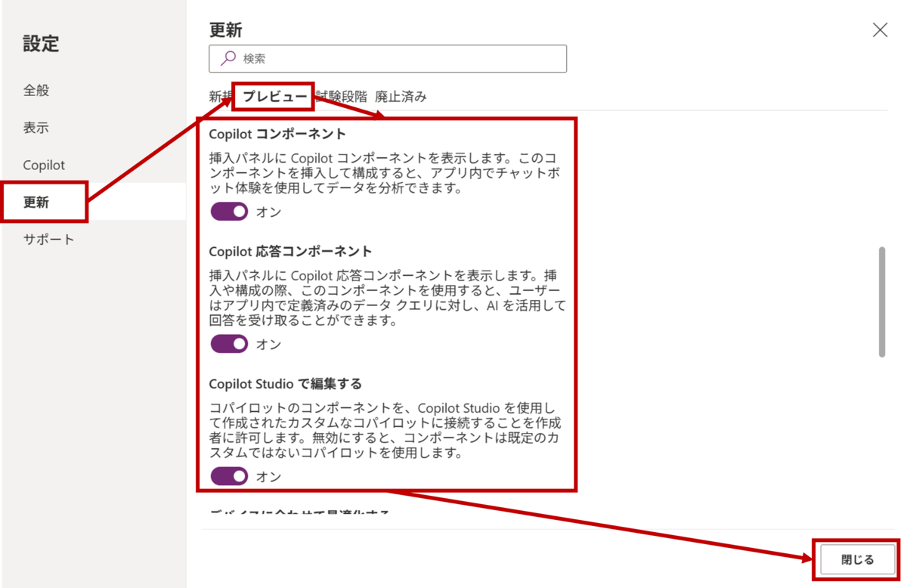Click the Copilot Studio で編集する heading

pyautogui.click(x=286, y=384)
